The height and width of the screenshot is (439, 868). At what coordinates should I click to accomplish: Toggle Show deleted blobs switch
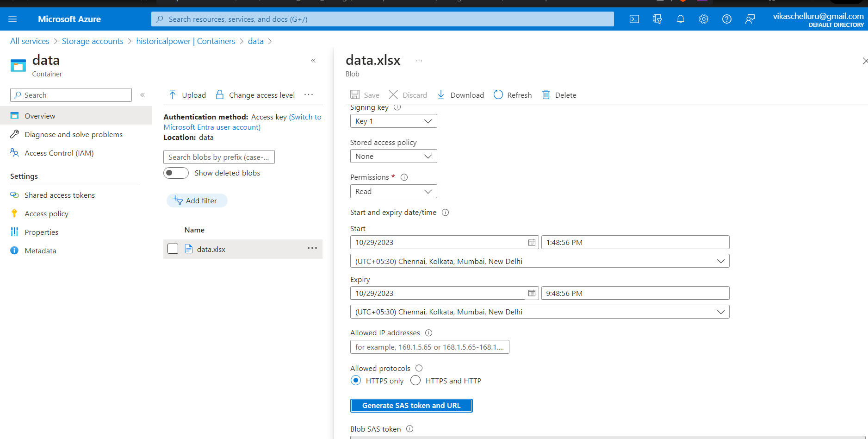click(x=176, y=173)
